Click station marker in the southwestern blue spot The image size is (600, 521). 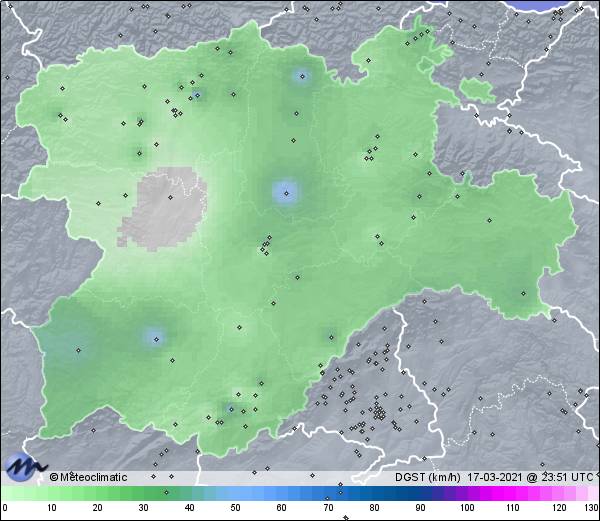[x=156, y=339]
